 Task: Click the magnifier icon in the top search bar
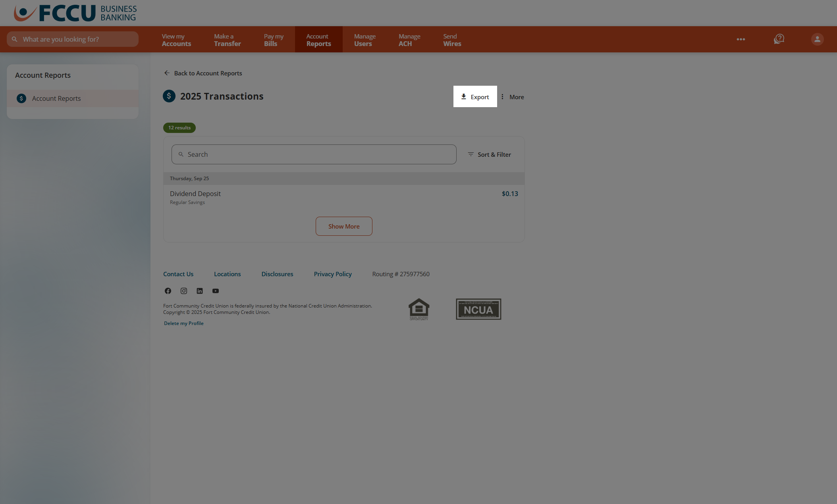click(14, 39)
